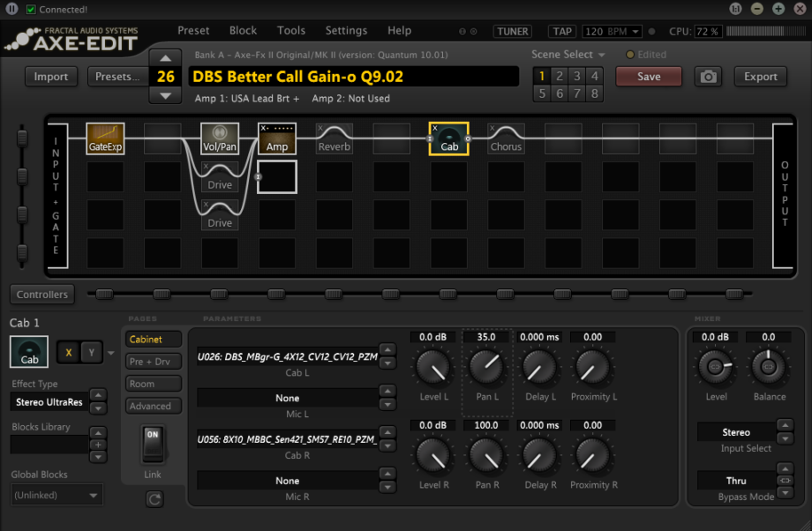The image size is (812, 531).
Task: Switch to the Room page tab
Action: coord(153,383)
